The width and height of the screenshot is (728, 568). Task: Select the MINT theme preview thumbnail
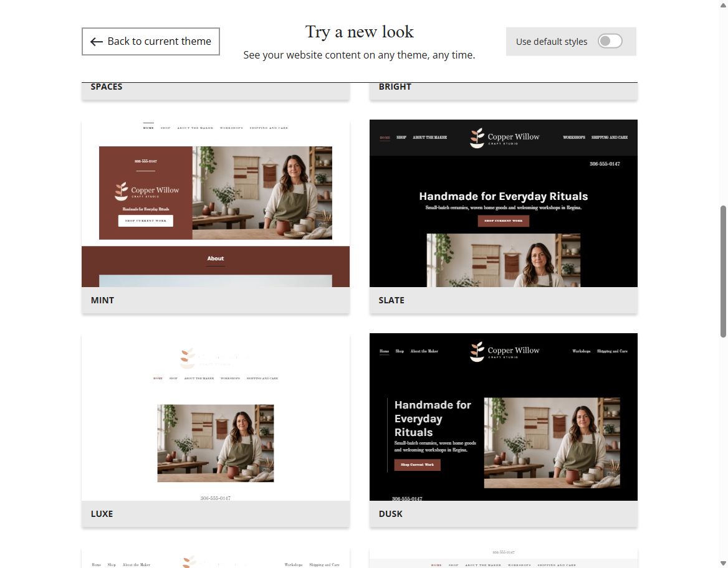(x=216, y=203)
